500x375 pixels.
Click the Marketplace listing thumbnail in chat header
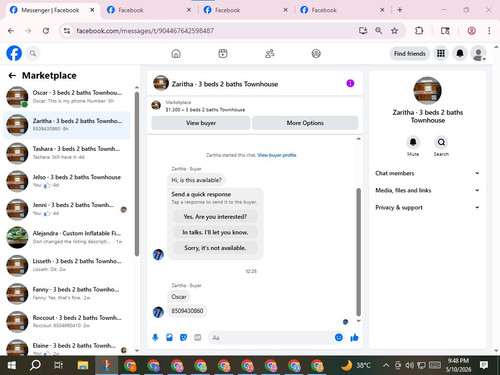click(x=156, y=106)
